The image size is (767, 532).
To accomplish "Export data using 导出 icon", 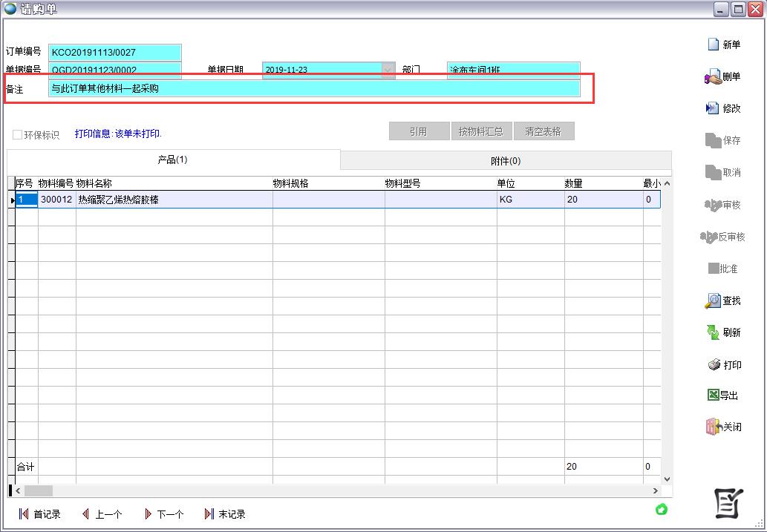I will pos(713,395).
